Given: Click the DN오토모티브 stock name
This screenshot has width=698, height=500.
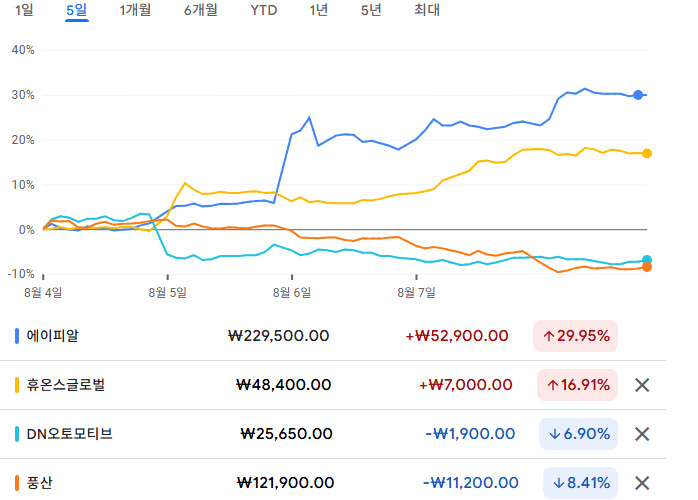Looking at the screenshot, I should [x=70, y=434].
